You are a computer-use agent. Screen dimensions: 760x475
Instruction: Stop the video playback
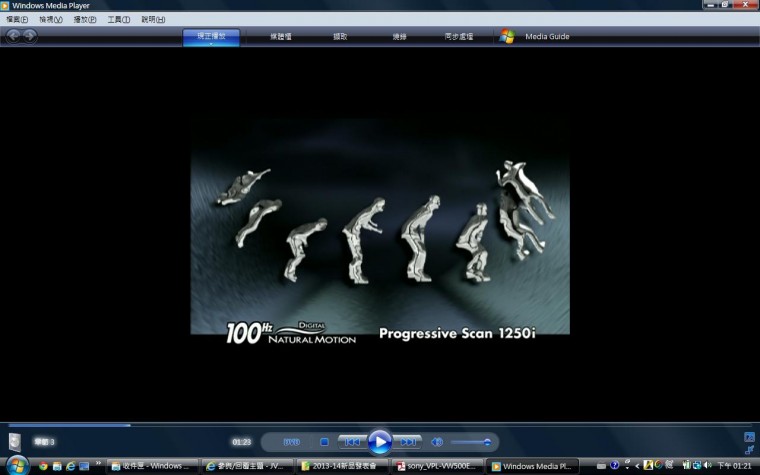click(x=324, y=441)
